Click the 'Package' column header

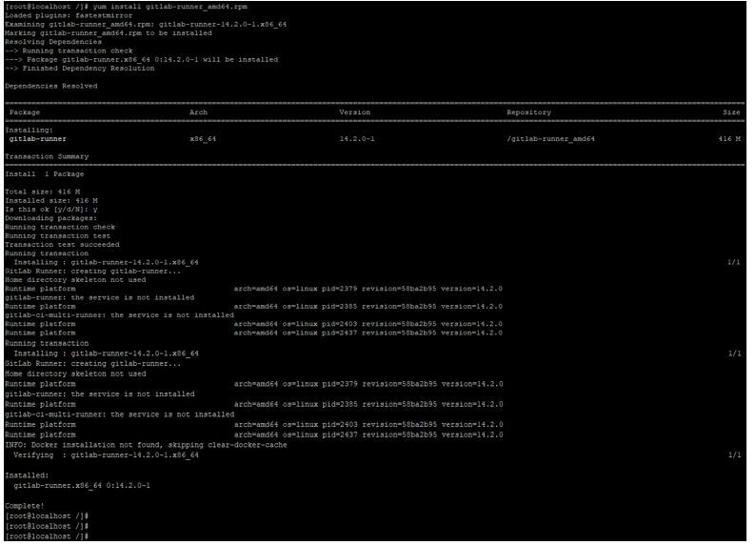[25, 112]
